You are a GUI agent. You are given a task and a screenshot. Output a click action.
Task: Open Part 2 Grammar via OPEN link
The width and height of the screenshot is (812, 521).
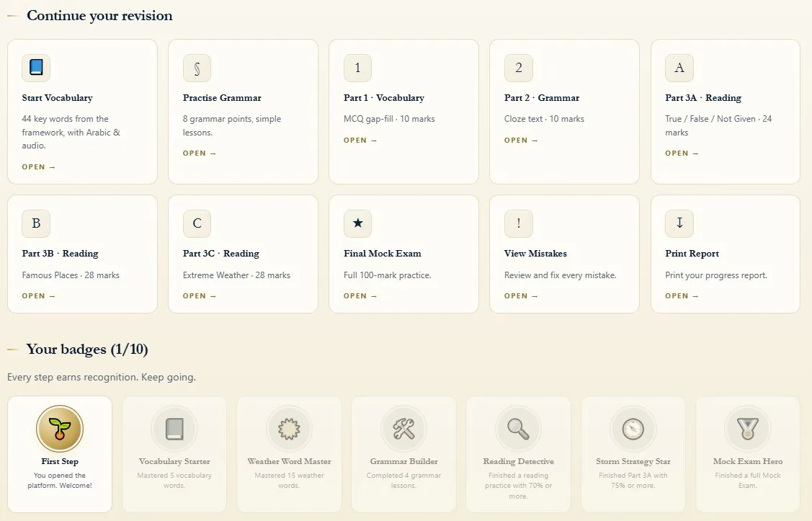pos(521,141)
